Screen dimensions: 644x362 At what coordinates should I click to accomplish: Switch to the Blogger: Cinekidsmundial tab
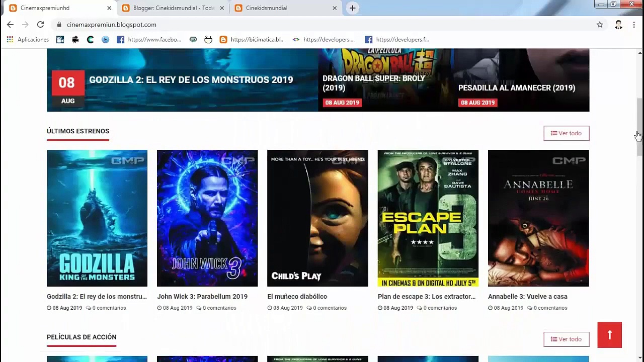coord(173,8)
